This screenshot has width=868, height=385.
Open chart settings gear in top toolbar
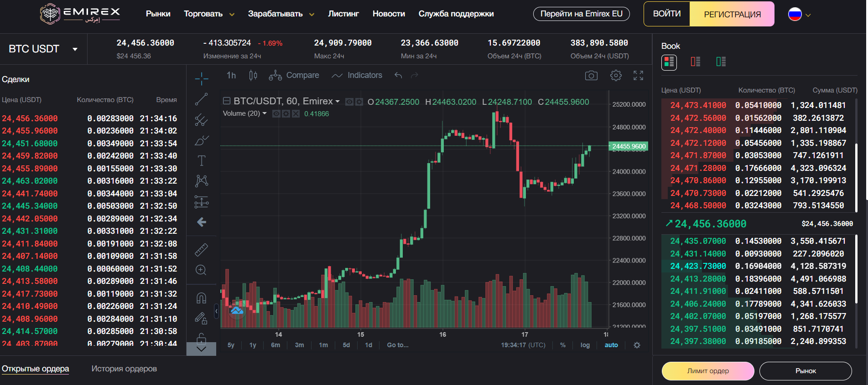pos(616,75)
